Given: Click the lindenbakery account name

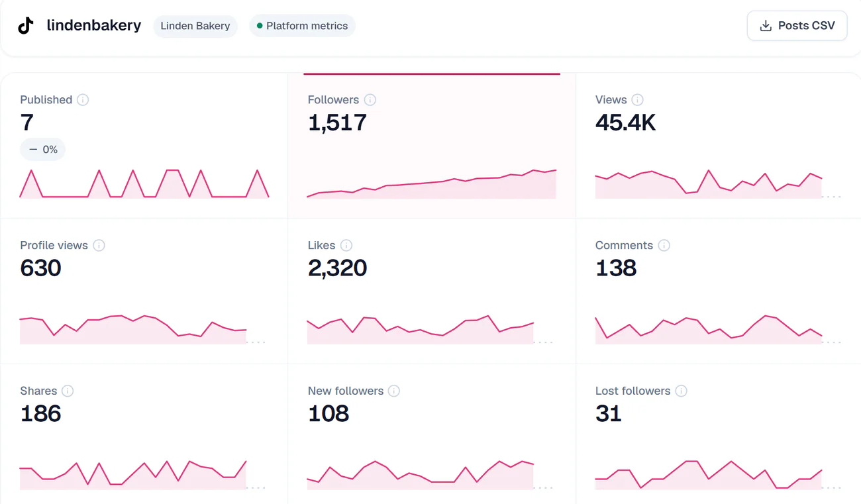Looking at the screenshot, I should click(x=94, y=26).
